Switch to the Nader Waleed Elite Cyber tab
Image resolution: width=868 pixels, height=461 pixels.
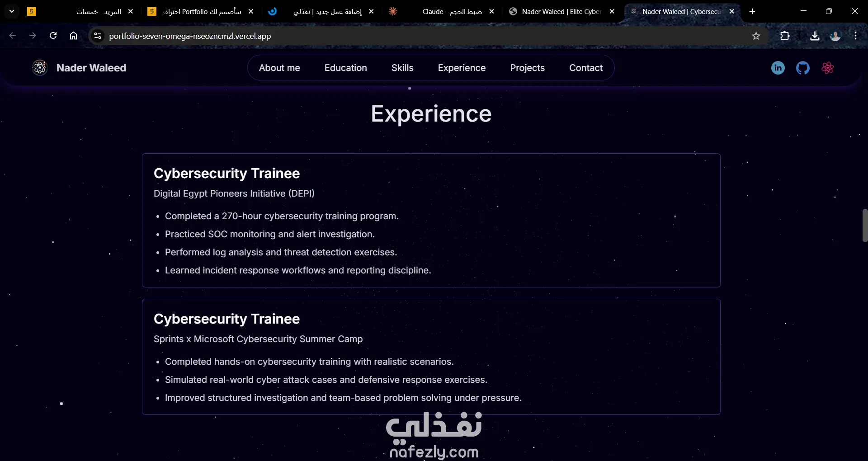(x=562, y=11)
